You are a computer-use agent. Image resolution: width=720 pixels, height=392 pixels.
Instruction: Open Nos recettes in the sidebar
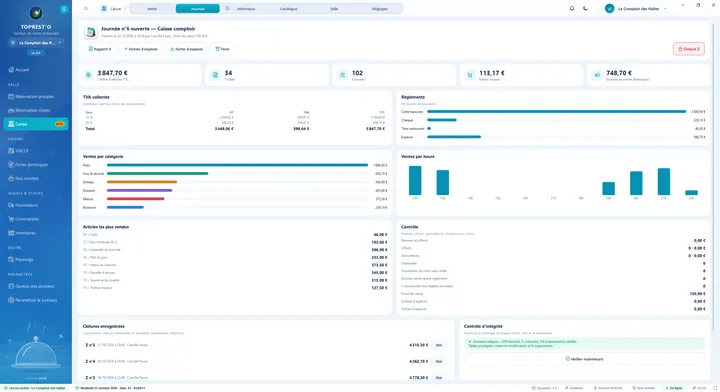pyautogui.click(x=35, y=178)
